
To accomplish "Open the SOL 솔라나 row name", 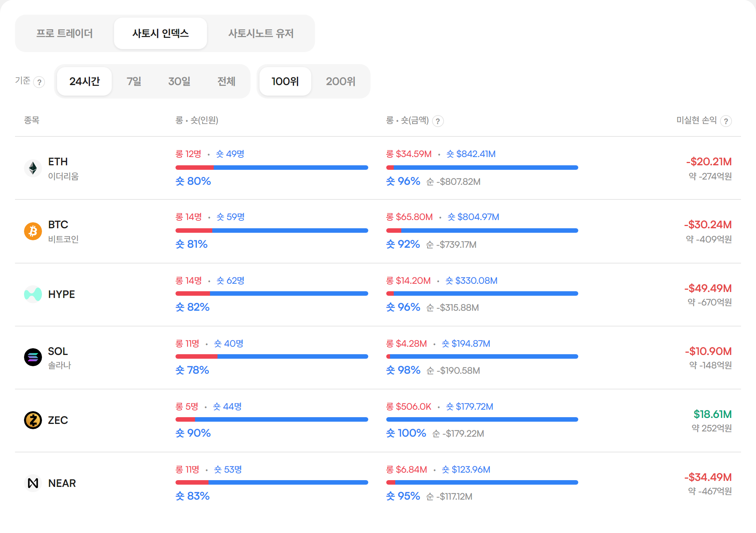I will (59, 358).
